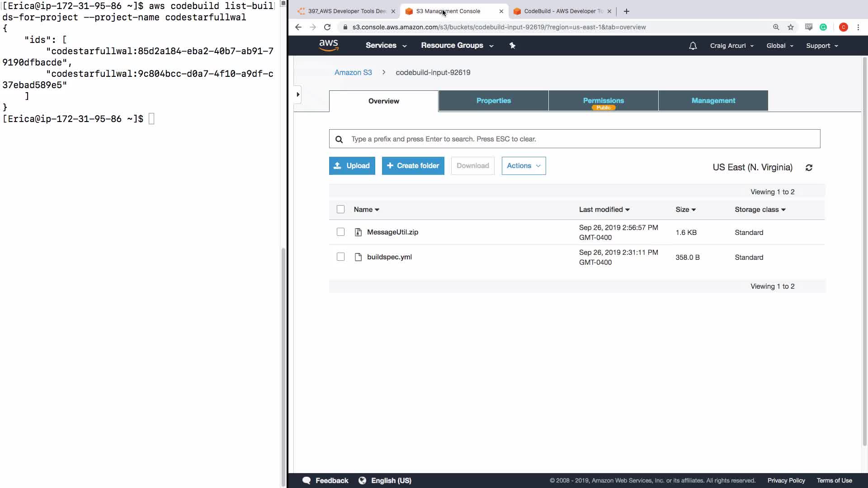Click the browser bookmark star icon
This screenshot has height=488, width=868.
tap(791, 27)
